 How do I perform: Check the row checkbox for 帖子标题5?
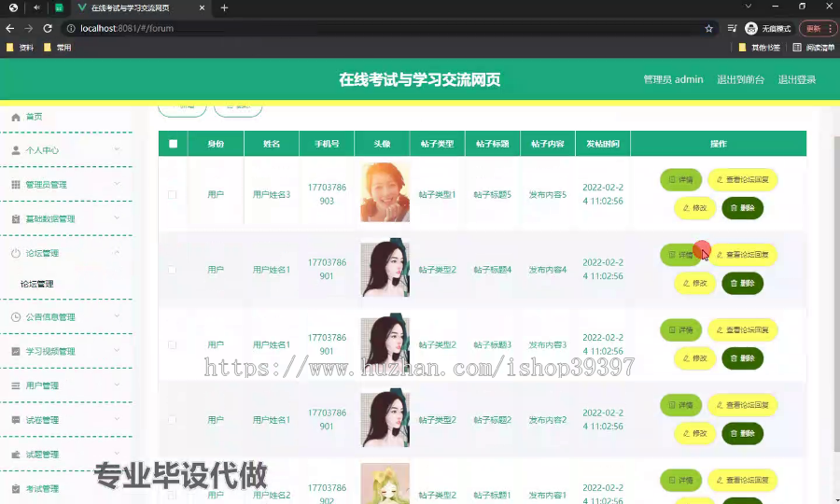click(172, 194)
